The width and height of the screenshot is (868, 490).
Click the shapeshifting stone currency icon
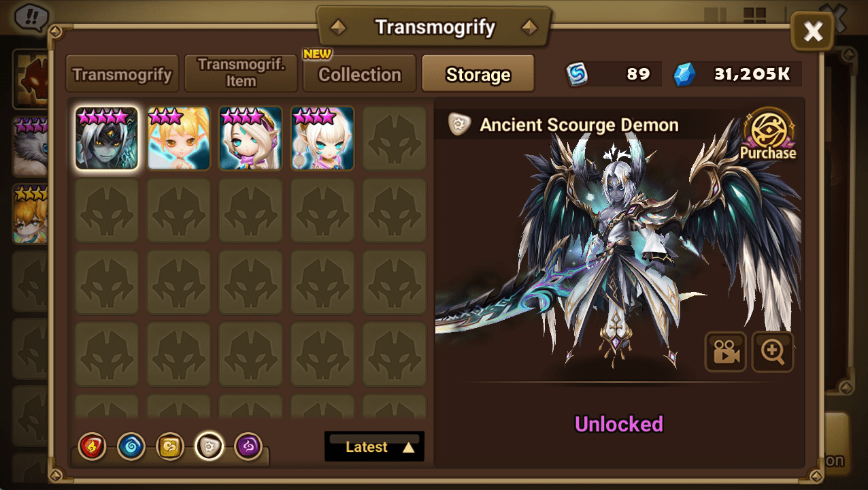578,75
